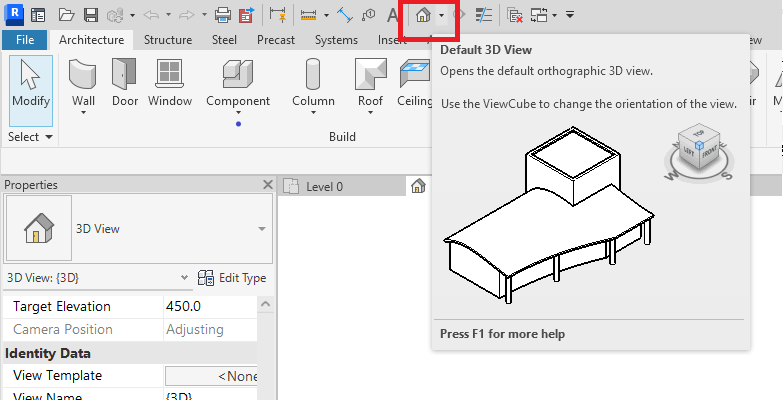Click the View Template <None> button

point(211,376)
